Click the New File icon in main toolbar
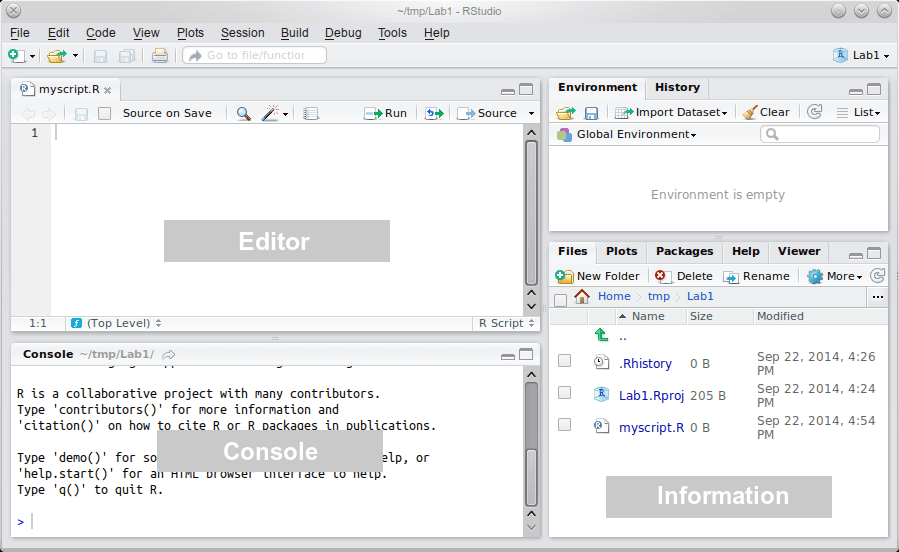899x552 pixels. (x=16, y=56)
